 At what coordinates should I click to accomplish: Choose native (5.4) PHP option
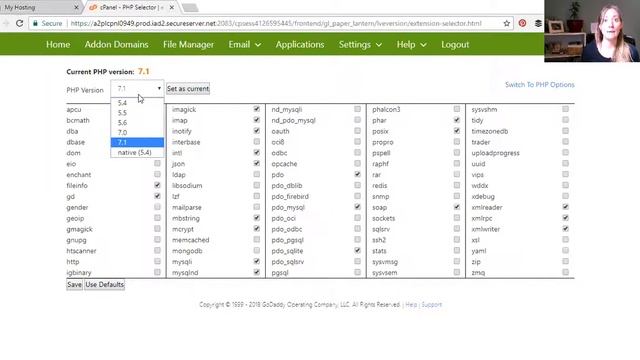[x=137, y=152]
